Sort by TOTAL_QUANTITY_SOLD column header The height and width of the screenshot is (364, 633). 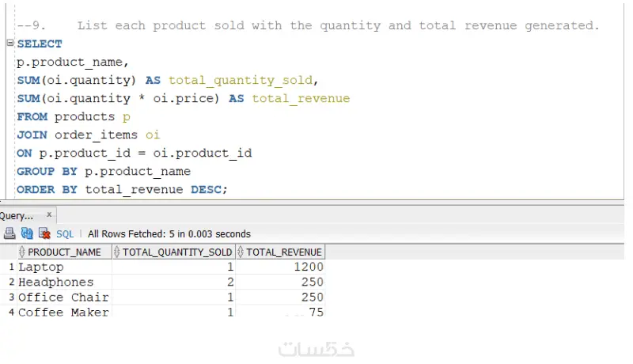173,252
